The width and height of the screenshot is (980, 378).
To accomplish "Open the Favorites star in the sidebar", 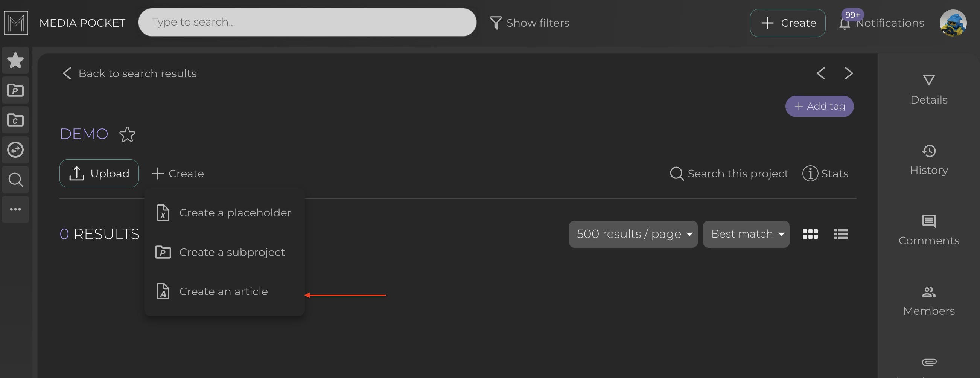I will click(x=15, y=60).
